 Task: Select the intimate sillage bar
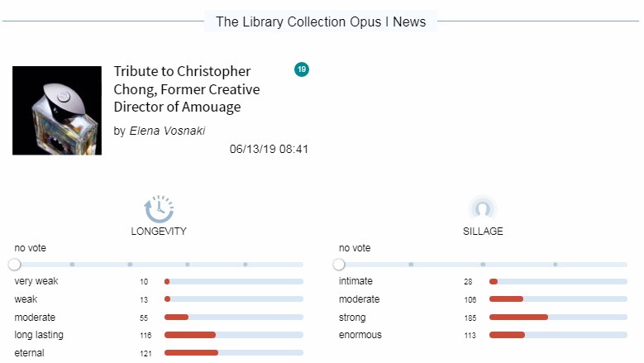(558, 282)
